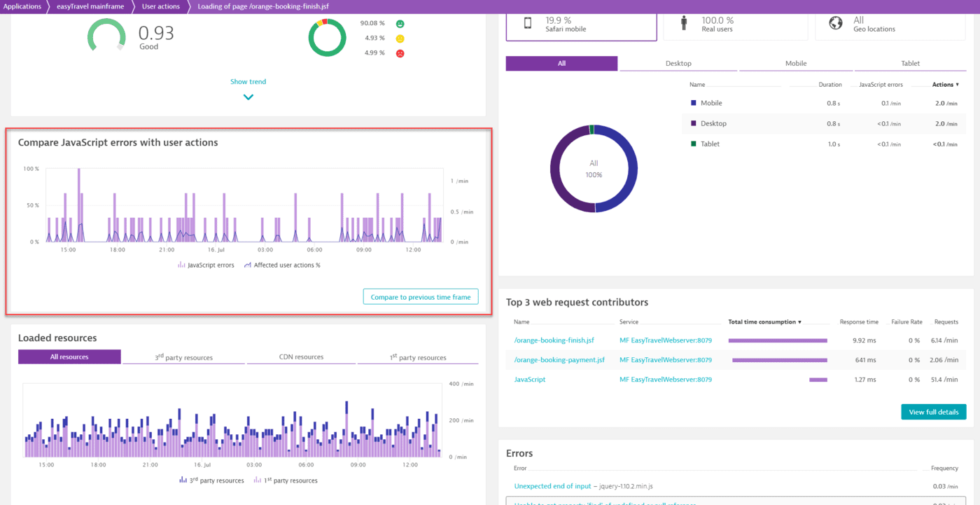Open the Total time consumption sort dropdown
This screenshot has width=980, height=505.
click(x=763, y=321)
